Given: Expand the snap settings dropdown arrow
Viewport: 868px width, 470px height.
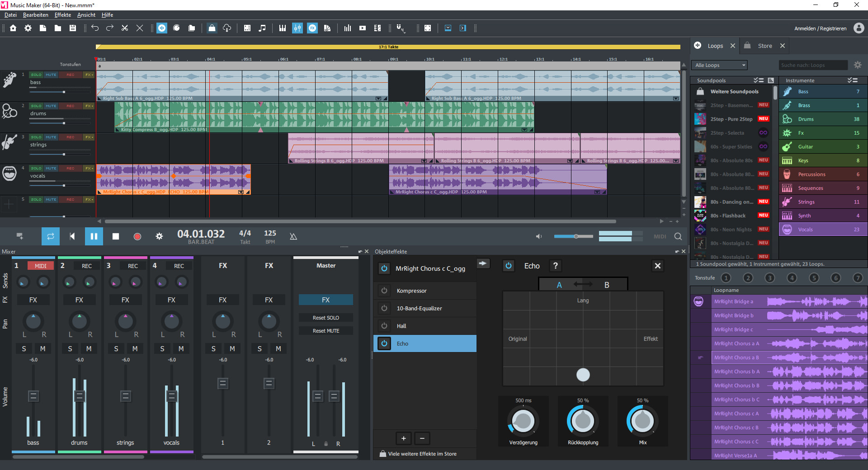Looking at the screenshot, I should click(405, 33).
